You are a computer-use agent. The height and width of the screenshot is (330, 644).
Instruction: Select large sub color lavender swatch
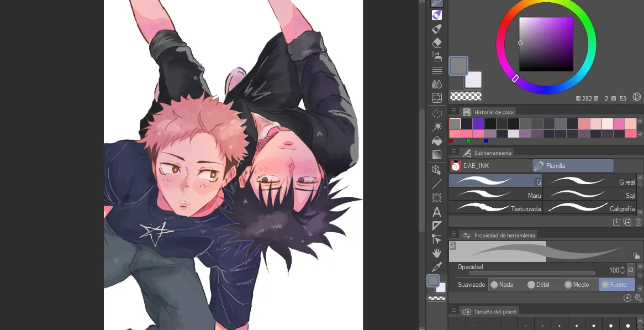coord(473,80)
